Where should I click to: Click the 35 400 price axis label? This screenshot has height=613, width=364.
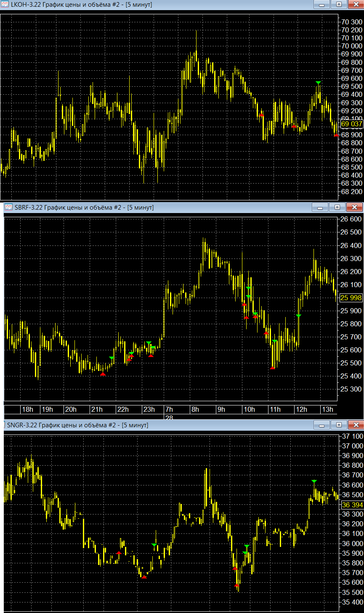[x=353, y=602]
